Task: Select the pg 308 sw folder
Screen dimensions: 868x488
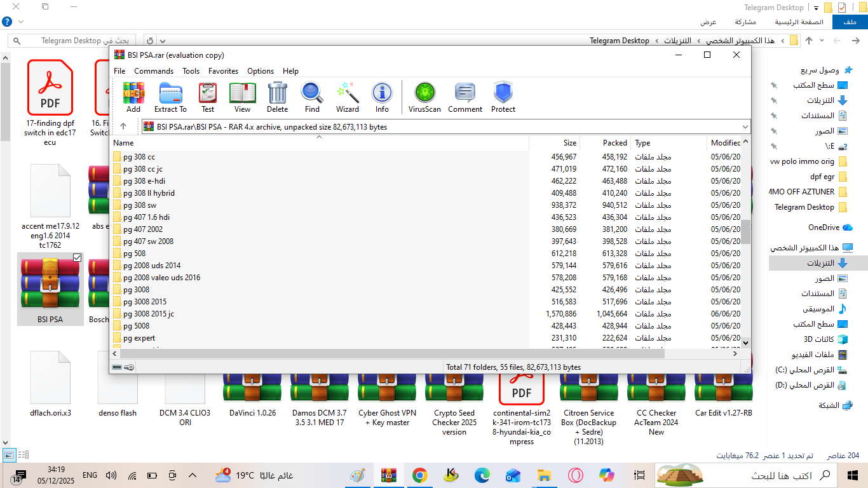Action: click(140, 205)
